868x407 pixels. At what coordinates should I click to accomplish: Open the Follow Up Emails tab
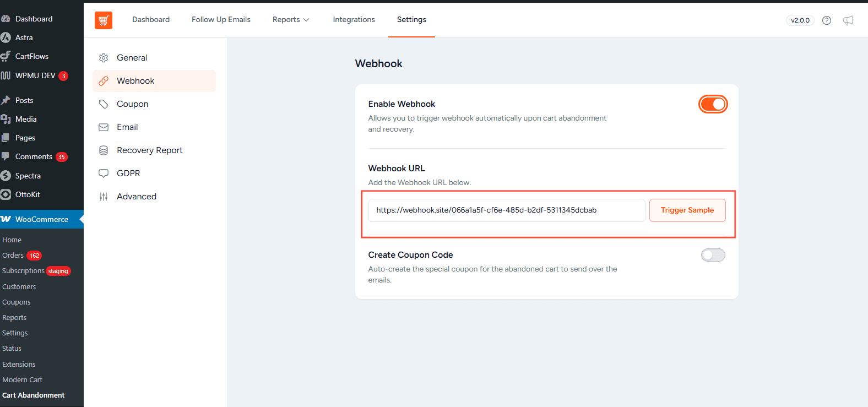tap(221, 20)
